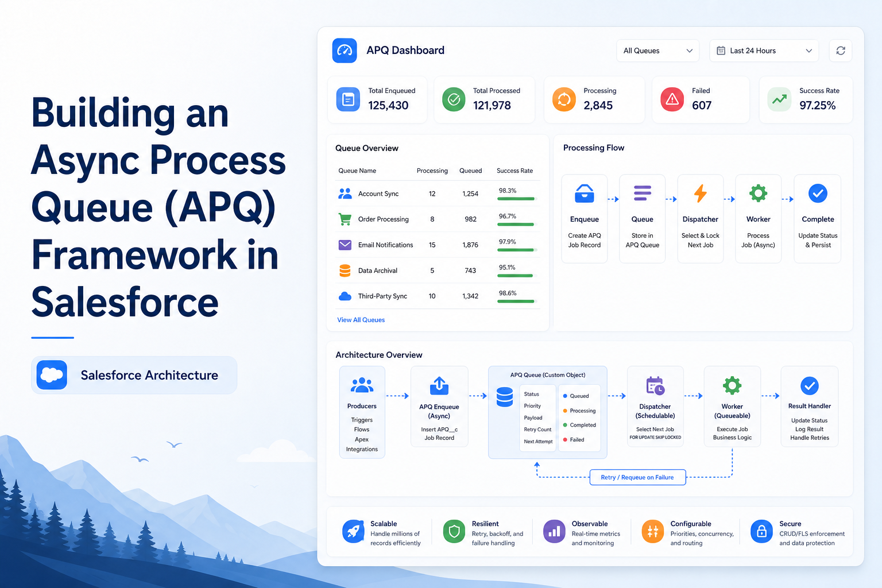Click the Dispatcher (Schedulable) calendar clock icon
882x588 pixels.
655,386
